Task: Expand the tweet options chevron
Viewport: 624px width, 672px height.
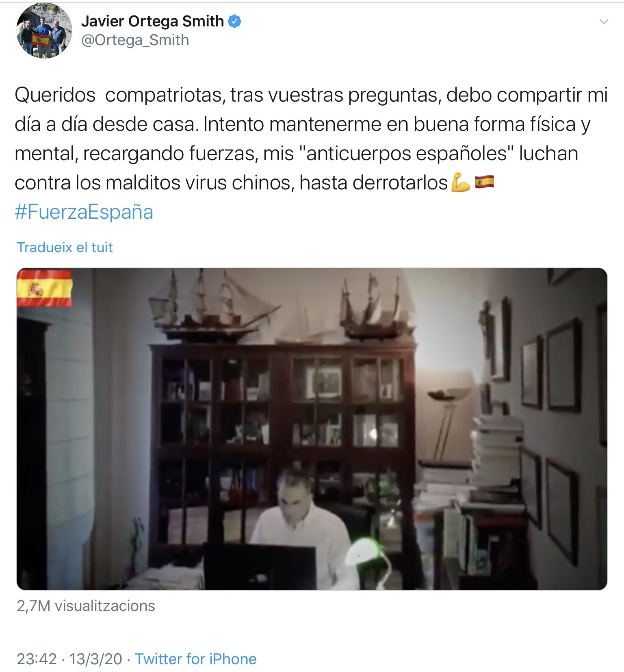Action: coord(604,22)
